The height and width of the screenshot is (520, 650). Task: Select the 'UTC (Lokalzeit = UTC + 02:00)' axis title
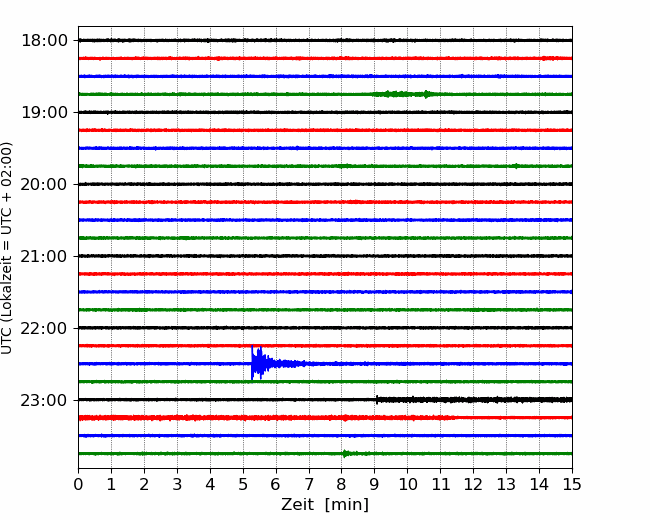point(7,248)
